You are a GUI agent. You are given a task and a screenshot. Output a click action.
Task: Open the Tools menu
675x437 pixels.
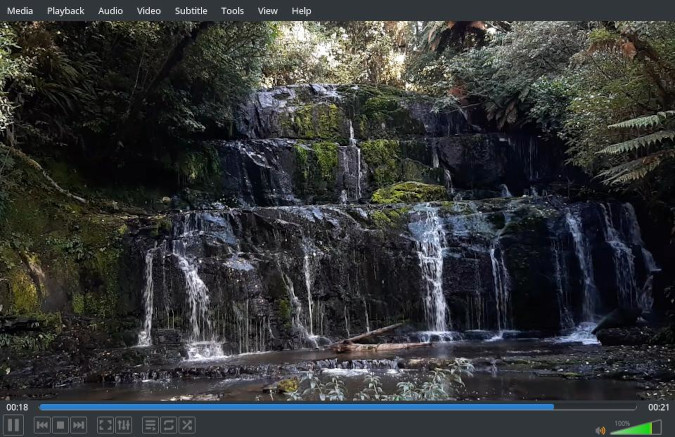click(x=232, y=11)
